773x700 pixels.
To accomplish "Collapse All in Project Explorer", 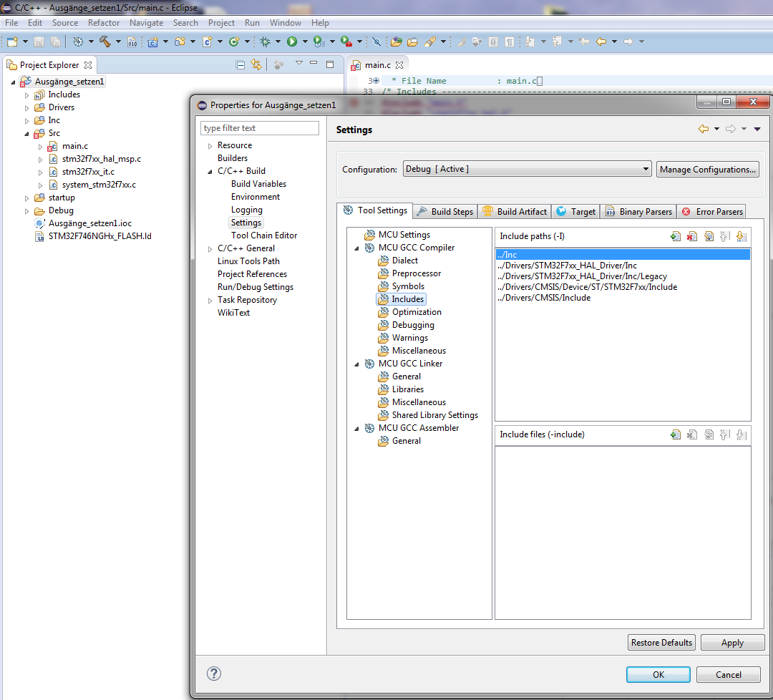I will pos(240,64).
